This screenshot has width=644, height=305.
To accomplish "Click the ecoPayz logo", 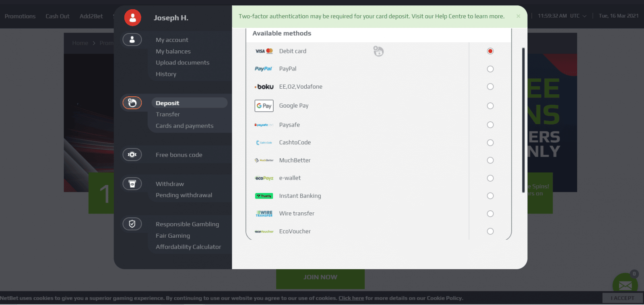I will (264, 178).
